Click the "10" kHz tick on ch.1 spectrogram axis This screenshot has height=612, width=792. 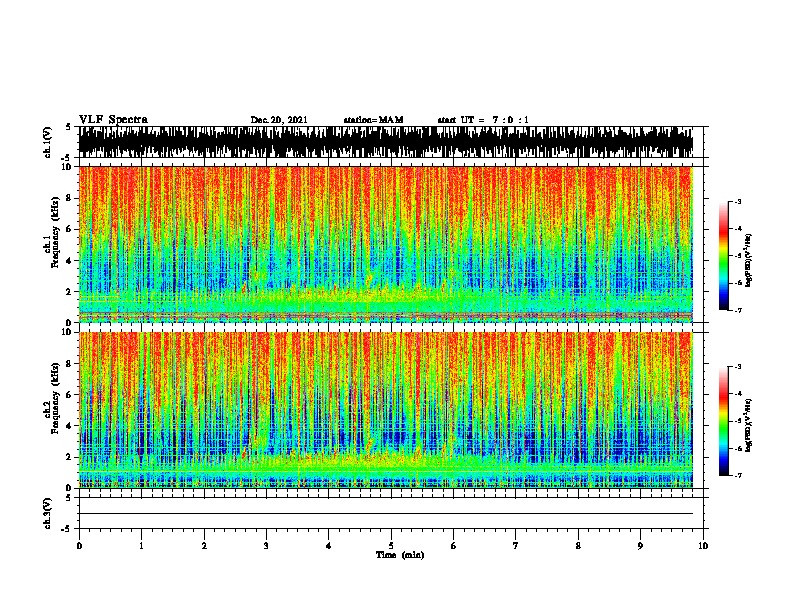(68, 167)
